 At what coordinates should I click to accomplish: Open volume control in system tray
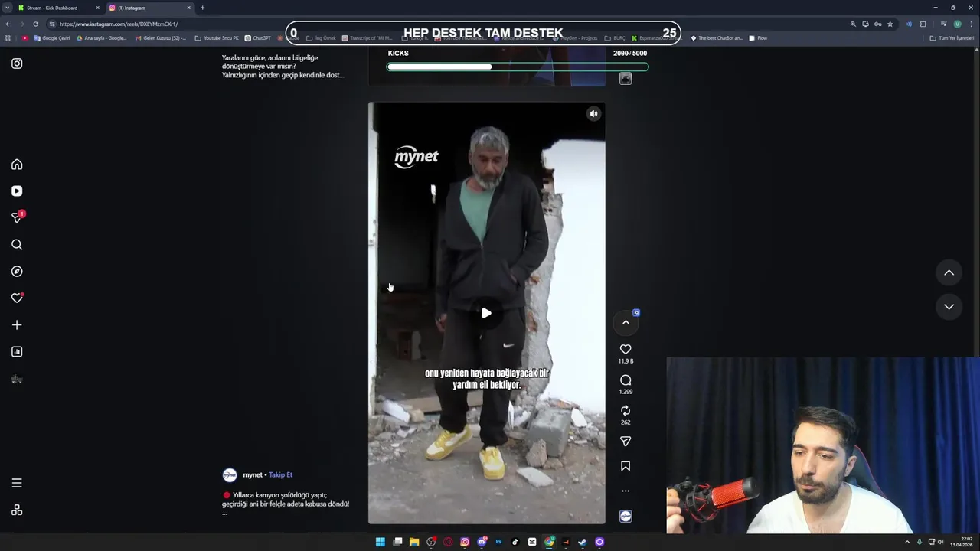941,542
